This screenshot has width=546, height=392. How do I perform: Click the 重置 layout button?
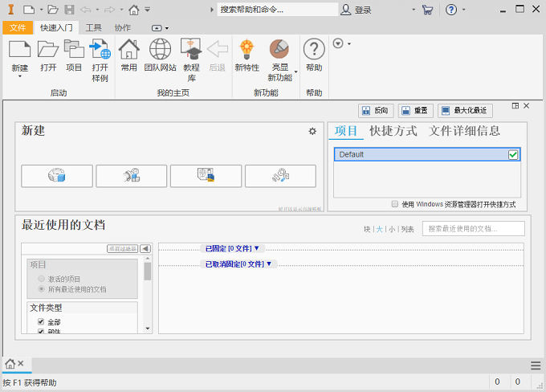point(415,111)
